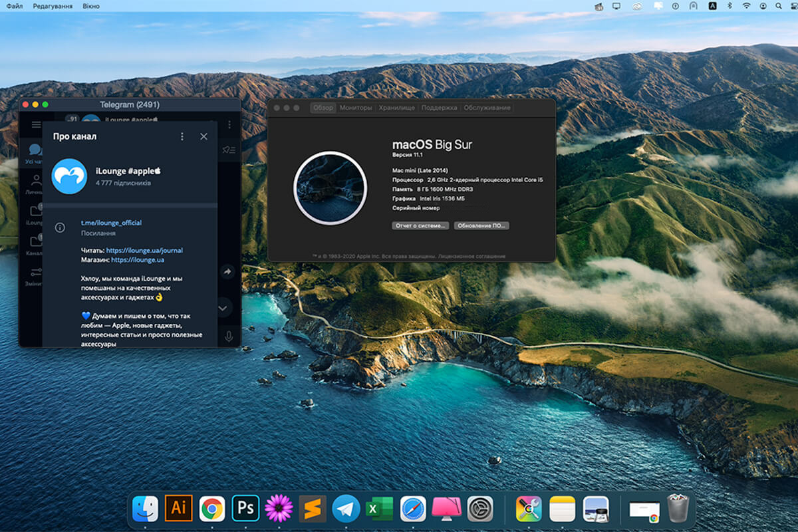Click the Telegram microphone icon

click(x=229, y=336)
